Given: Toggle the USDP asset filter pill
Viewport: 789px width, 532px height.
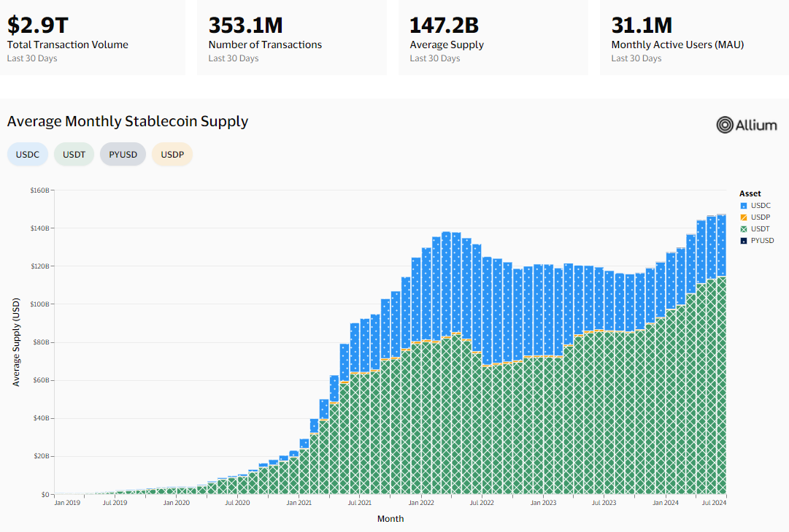Looking at the screenshot, I should 172,155.
